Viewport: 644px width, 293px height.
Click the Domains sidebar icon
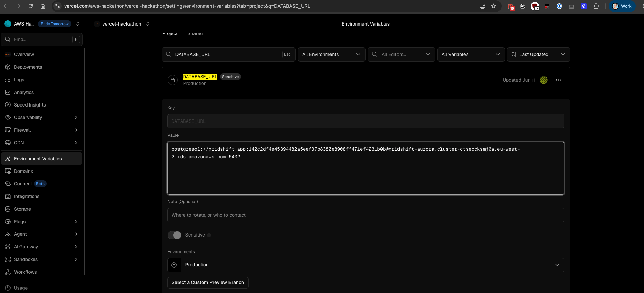[x=8, y=171]
